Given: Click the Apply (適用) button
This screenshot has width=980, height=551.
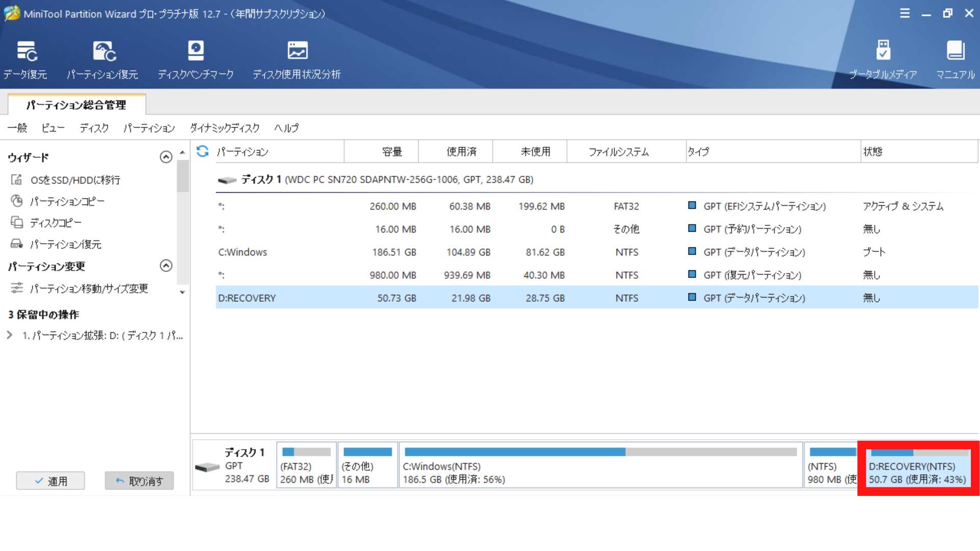Looking at the screenshot, I should (x=51, y=481).
